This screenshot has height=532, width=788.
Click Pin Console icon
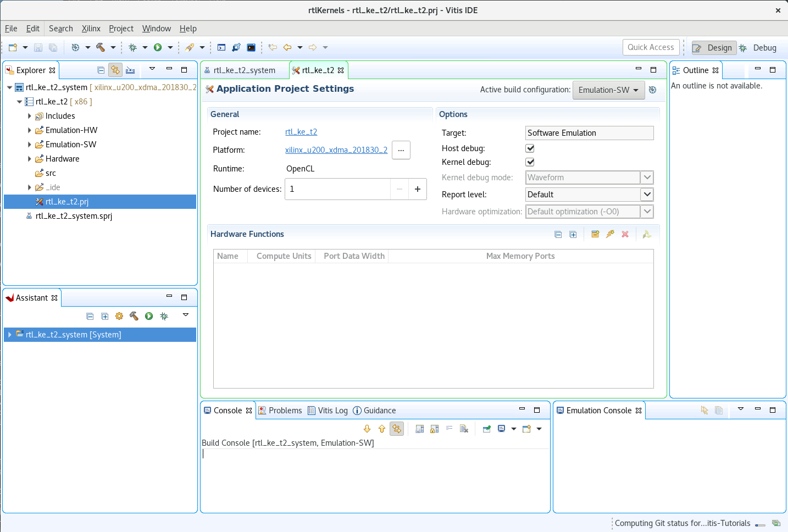click(x=486, y=429)
